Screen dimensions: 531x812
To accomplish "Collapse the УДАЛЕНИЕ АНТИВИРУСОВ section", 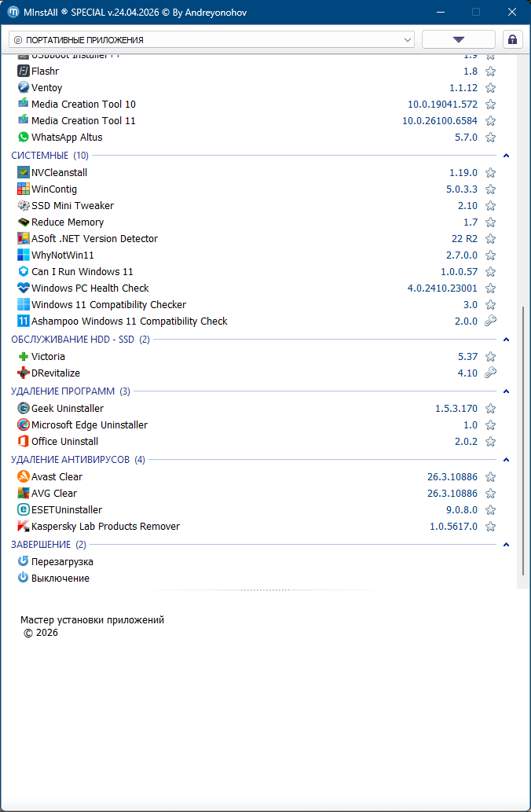I will (507, 460).
